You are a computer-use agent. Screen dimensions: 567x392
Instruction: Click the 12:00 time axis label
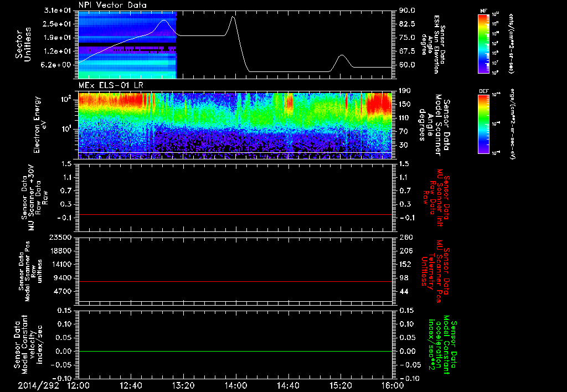pos(79,385)
